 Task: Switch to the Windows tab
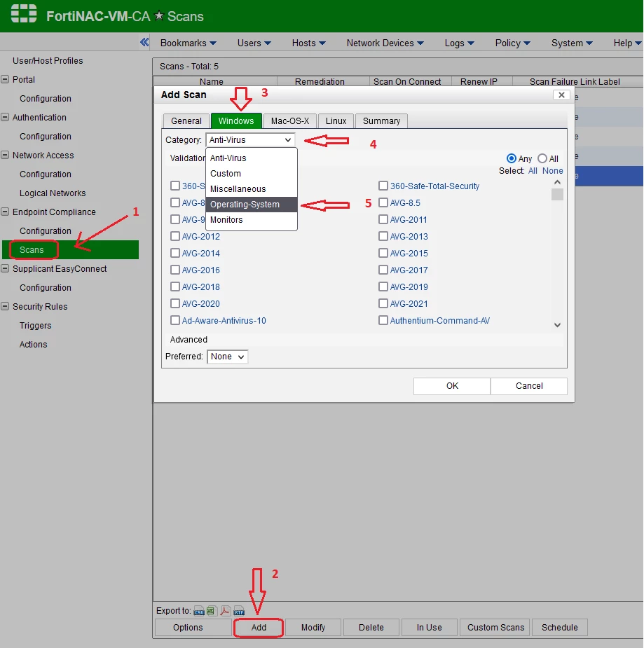(236, 121)
